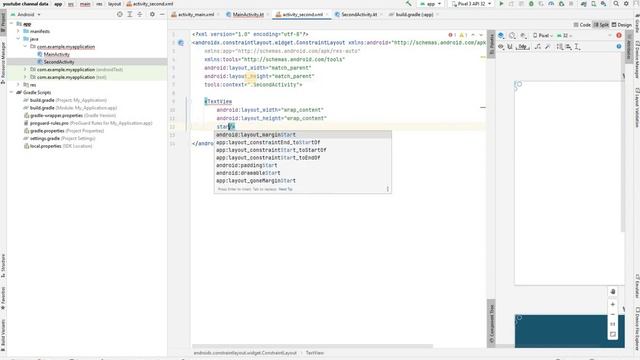Open IDE settings gear in main toolbar
The height and width of the screenshot is (360, 640).
coord(626,4)
